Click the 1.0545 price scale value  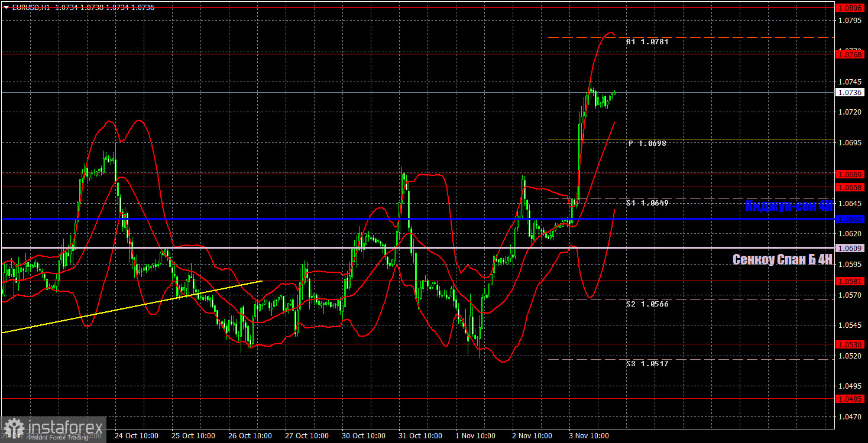point(850,325)
